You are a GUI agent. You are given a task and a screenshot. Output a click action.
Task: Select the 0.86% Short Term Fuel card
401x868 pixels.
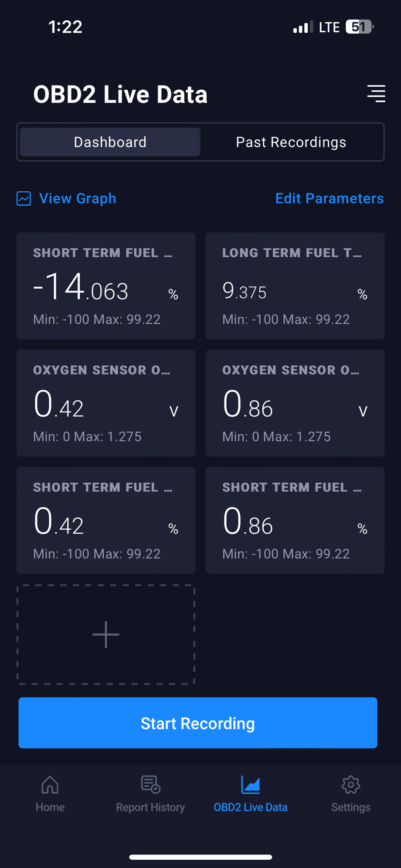[x=295, y=521]
